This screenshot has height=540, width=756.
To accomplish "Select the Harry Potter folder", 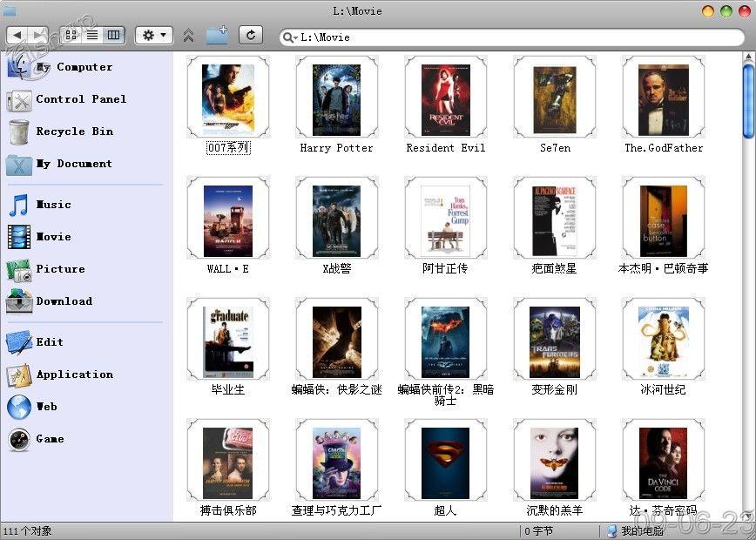I will click(x=336, y=97).
